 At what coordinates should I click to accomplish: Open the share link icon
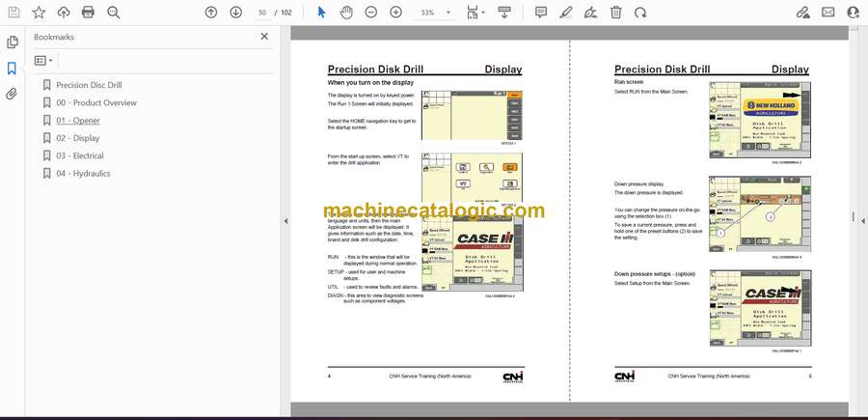(802, 13)
